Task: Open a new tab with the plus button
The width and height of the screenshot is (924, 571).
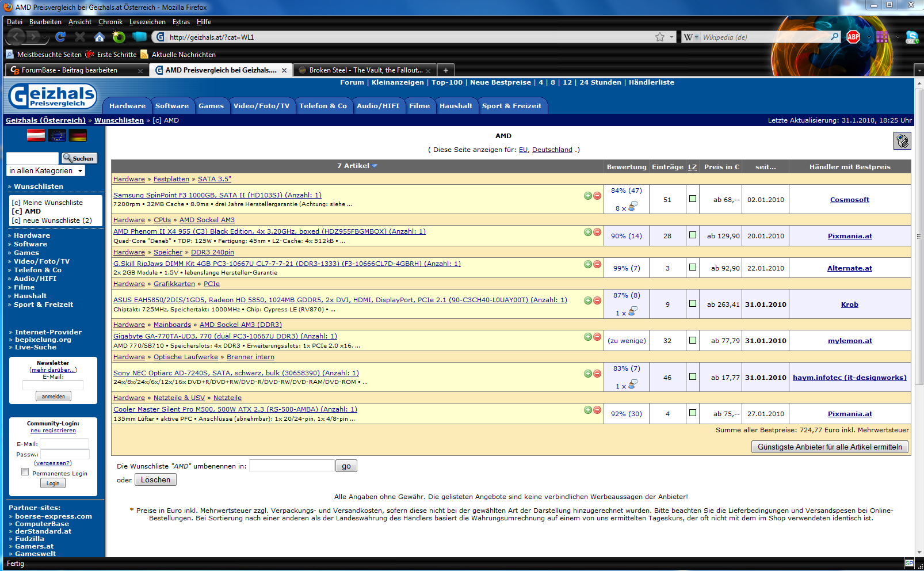Action: [445, 70]
